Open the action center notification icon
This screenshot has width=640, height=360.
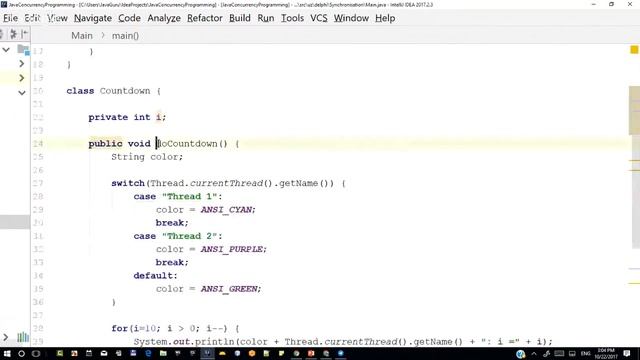(627, 353)
